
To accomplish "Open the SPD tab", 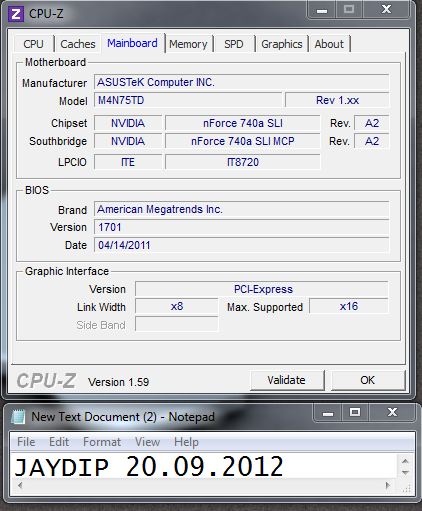I will click(x=234, y=44).
